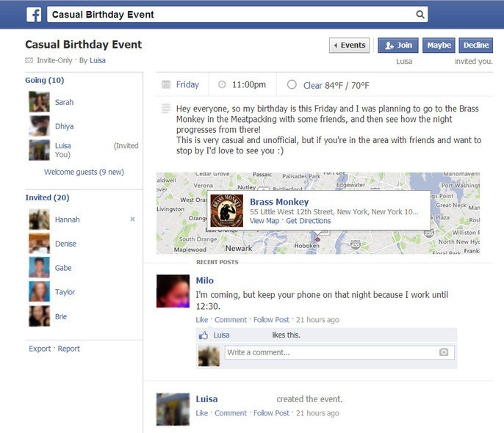Click the camera icon in comment box
The width and height of the screenshot is (504, 433).
pyautogui.click(x=444, y=352)
